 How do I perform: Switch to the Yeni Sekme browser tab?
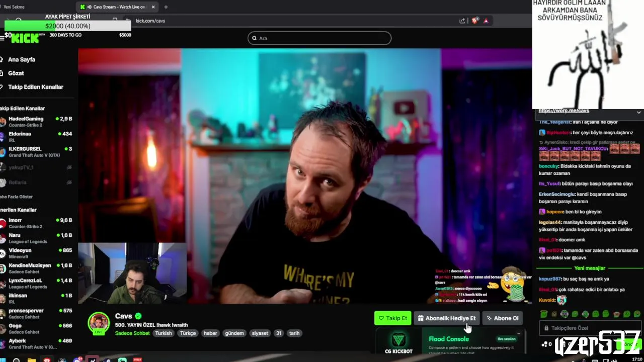click(14, 7)
